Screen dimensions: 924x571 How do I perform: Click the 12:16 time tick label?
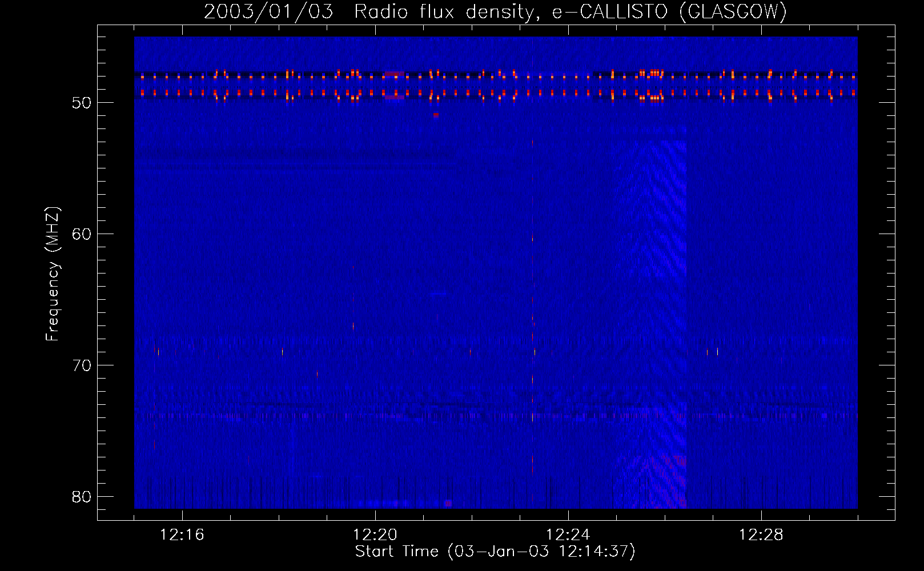coord(182,535)
